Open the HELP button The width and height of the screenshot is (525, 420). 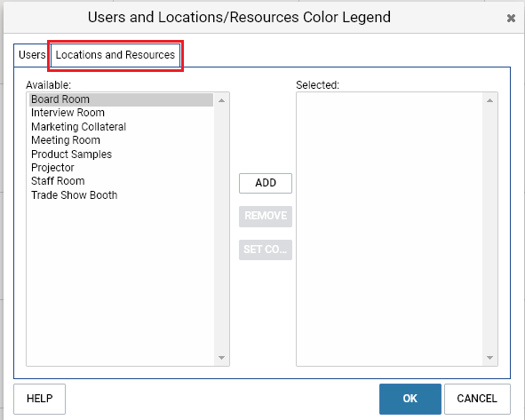(39, 399)
